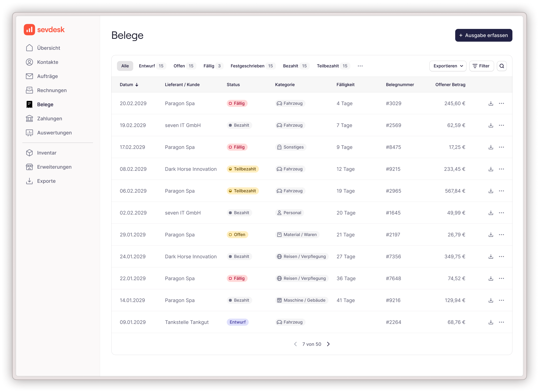Viewport: 539px width, 392px height.
Task: Open Kontakte in the sidebar
Action: click(x=48, y=62)
